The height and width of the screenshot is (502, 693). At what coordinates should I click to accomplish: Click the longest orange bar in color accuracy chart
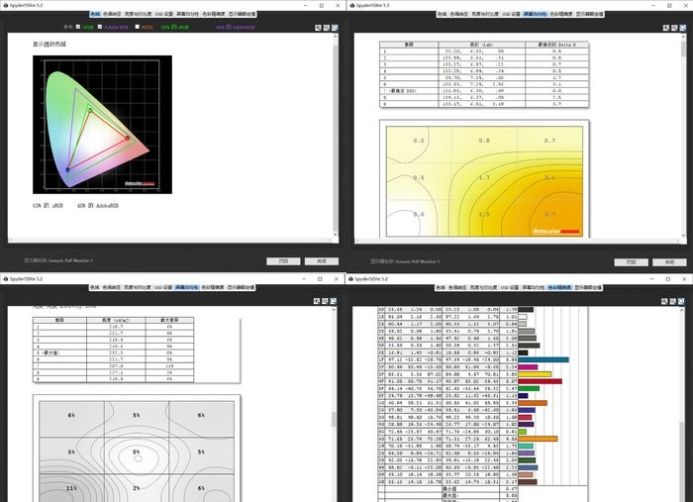click(x=539, y=437)
